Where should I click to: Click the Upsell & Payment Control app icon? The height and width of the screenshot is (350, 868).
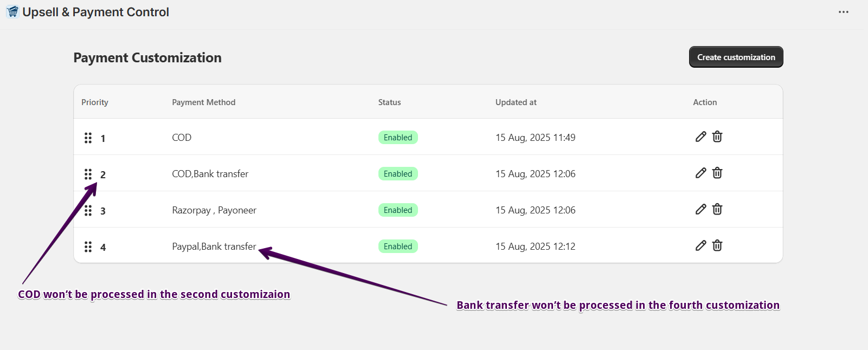12,12
